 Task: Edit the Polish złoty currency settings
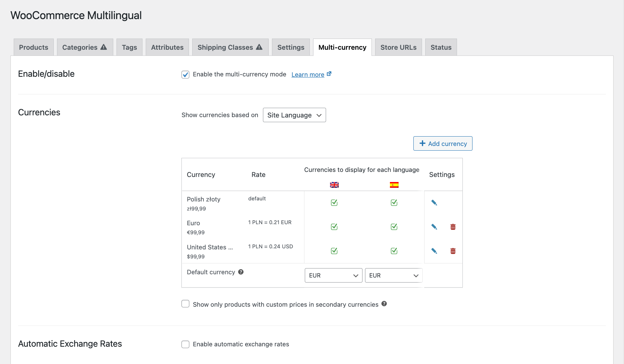434,203
